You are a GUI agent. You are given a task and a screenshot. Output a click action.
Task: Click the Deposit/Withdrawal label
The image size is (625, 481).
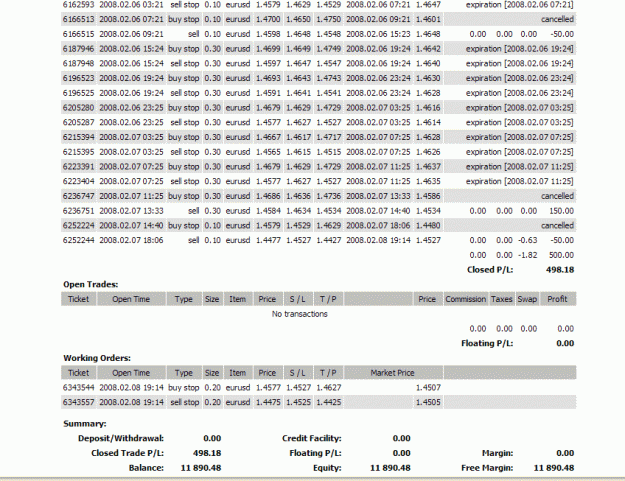point(121,438)
